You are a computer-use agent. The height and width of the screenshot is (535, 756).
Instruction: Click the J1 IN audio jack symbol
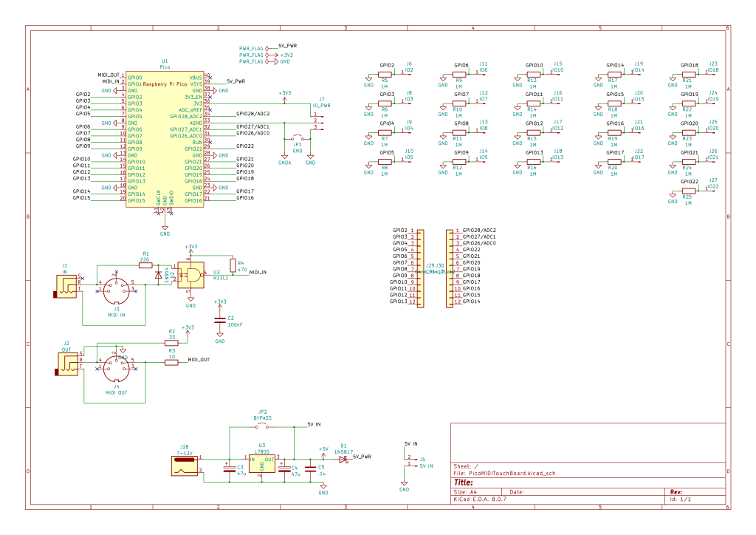point(66,287)
